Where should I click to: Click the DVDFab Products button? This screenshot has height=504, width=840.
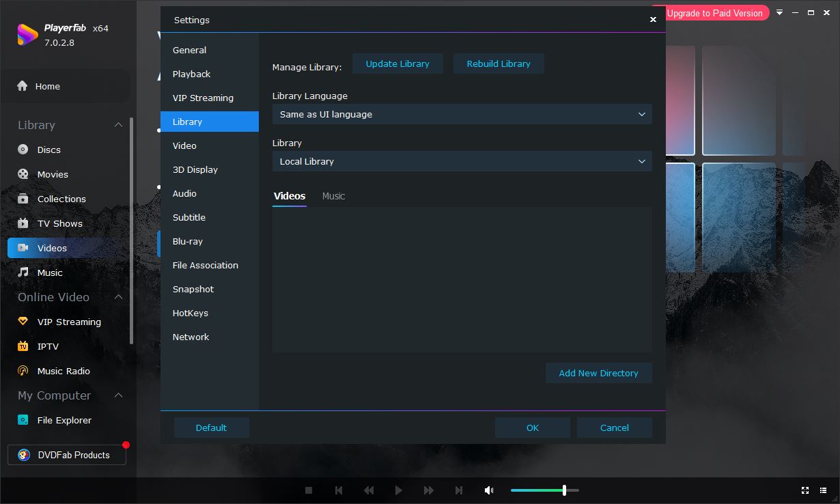[67, 455]
